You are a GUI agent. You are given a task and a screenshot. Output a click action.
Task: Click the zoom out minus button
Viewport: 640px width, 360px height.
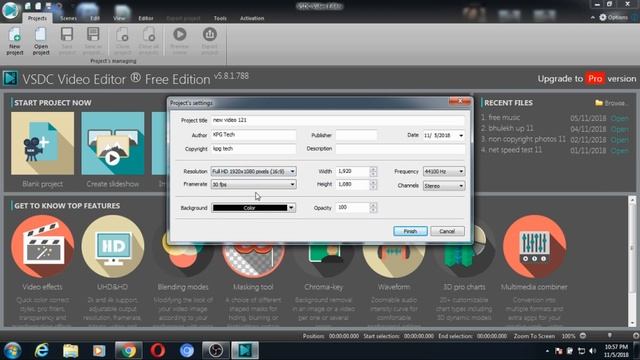(583, 336)
